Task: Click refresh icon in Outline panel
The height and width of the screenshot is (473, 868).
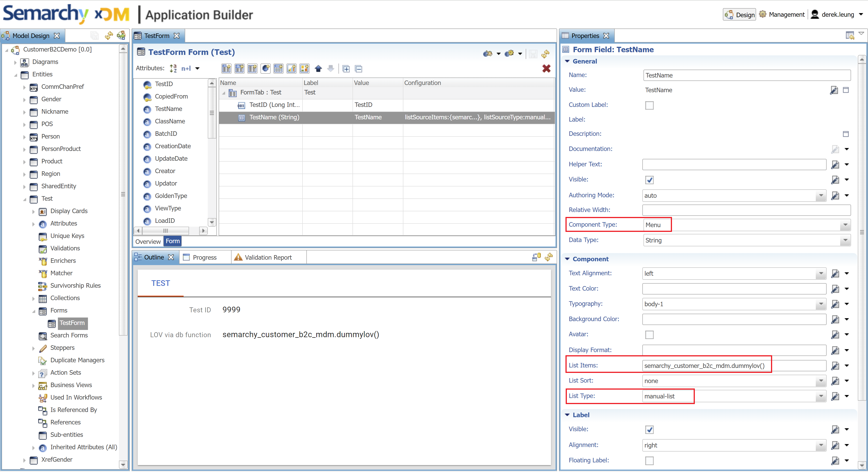Action: coord(549,257)
